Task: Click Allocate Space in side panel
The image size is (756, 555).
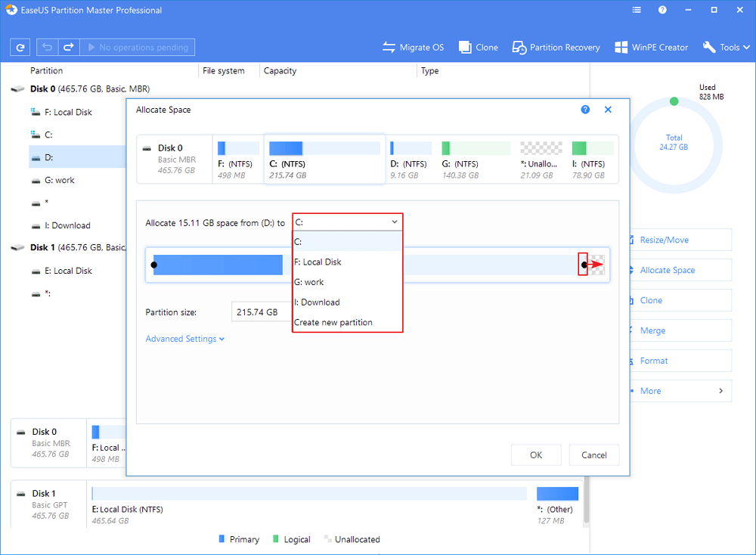Action: pos(681,270)
